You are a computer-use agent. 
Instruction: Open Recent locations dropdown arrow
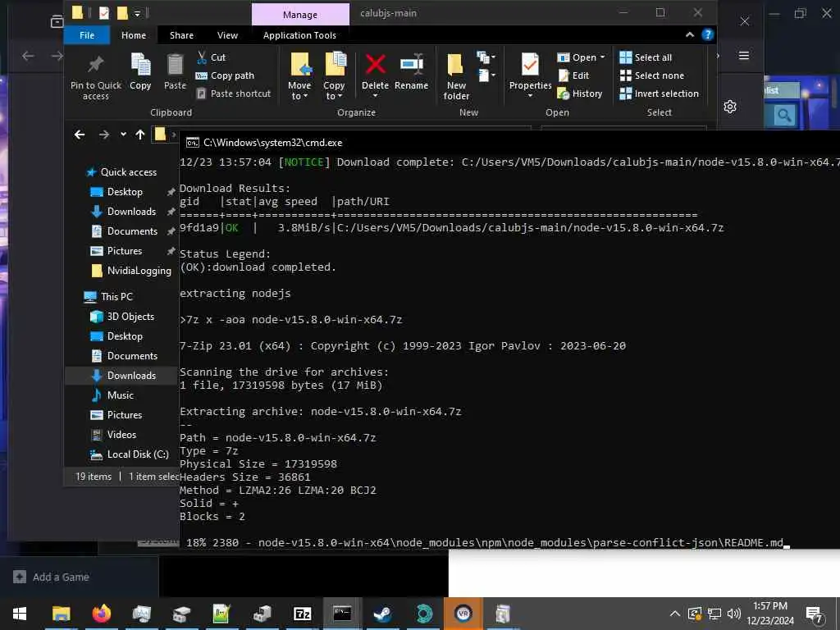(123, 135)
